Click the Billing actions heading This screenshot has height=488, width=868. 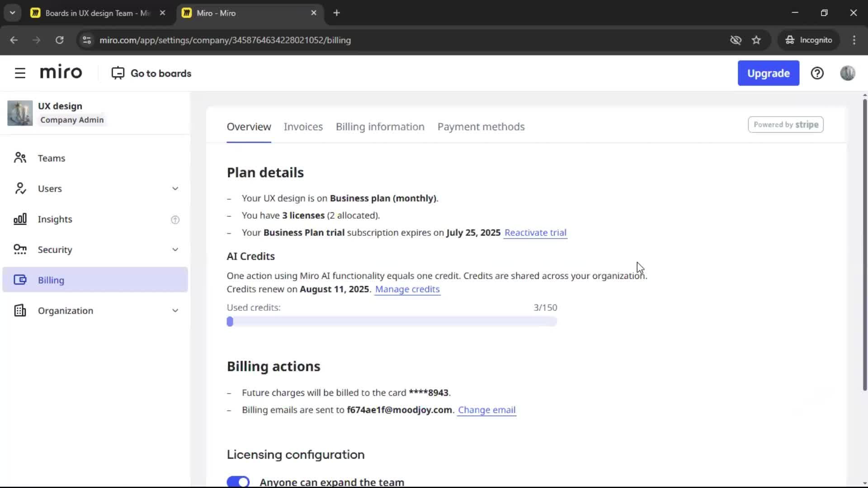click(x=273, y=366)
